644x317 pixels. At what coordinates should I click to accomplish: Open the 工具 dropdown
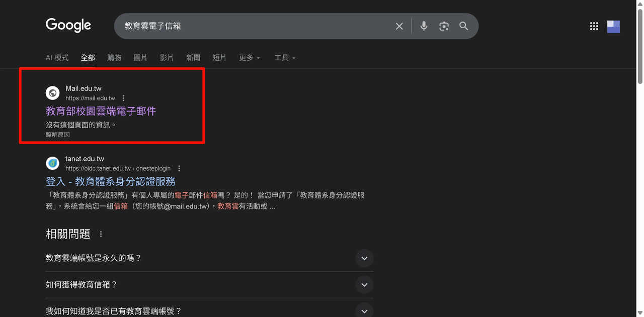point(285,58)
